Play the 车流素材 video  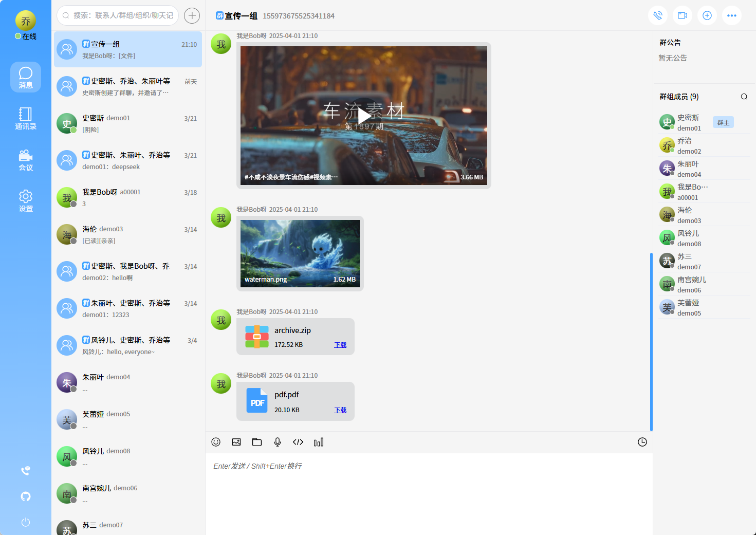point(364,115)
